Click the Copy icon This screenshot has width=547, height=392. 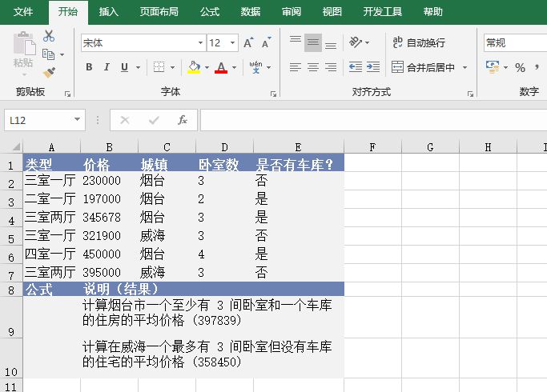[x=49, y=54]
